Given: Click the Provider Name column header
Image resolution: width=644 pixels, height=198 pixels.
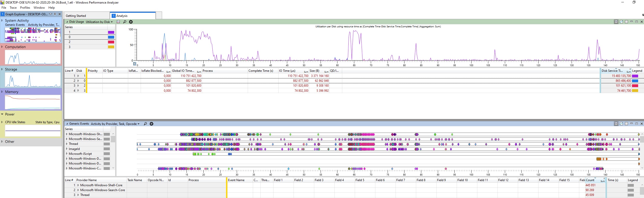Looking at the screenshot, I should click(101, 180).
